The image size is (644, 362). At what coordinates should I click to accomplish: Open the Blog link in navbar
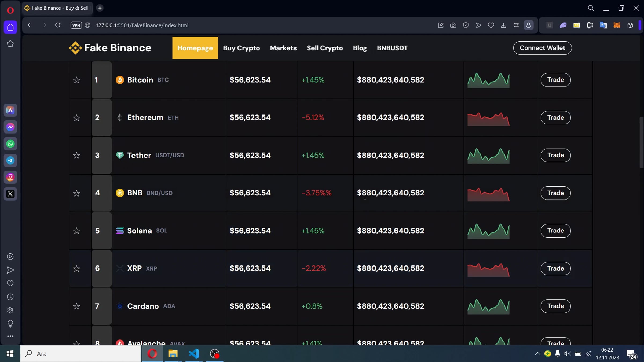[360, 48]
